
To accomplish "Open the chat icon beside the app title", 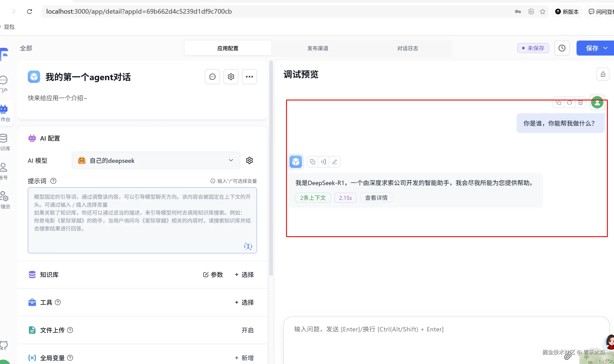I will [212, 77].
